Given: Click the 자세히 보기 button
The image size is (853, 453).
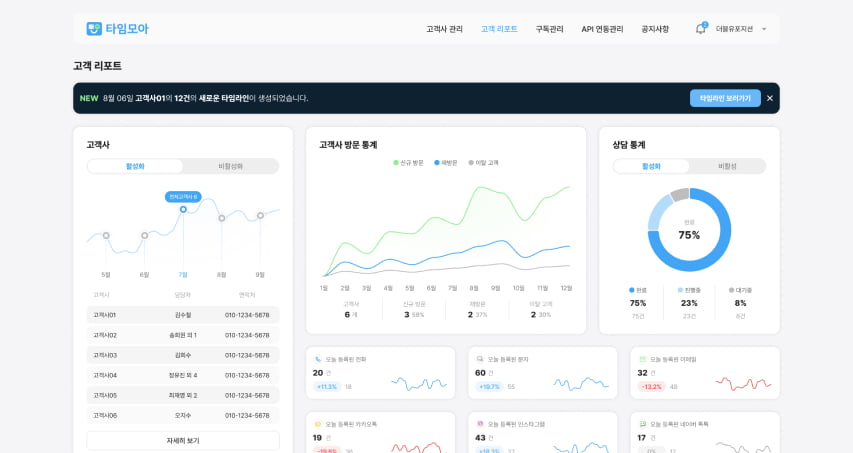Looking at the screenshot, I should (183, 440).
